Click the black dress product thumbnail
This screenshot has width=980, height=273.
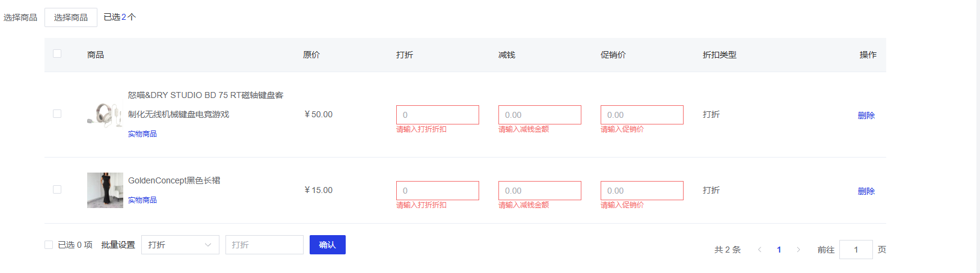(105, 190)
